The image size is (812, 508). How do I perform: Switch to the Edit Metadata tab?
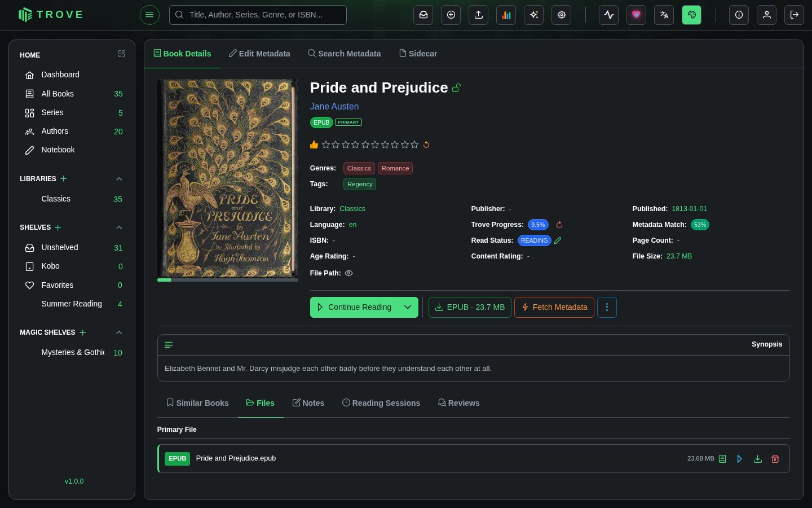[259, 54]
